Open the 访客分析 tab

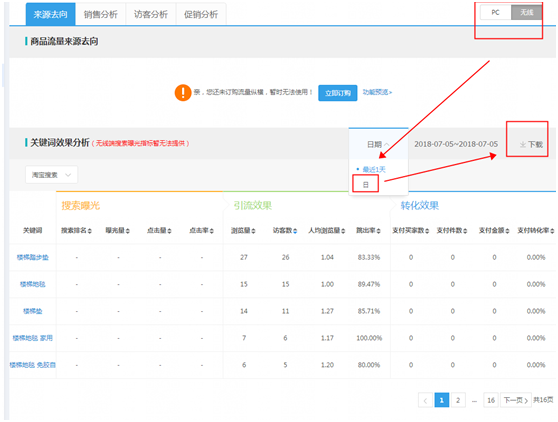(151, 14)
